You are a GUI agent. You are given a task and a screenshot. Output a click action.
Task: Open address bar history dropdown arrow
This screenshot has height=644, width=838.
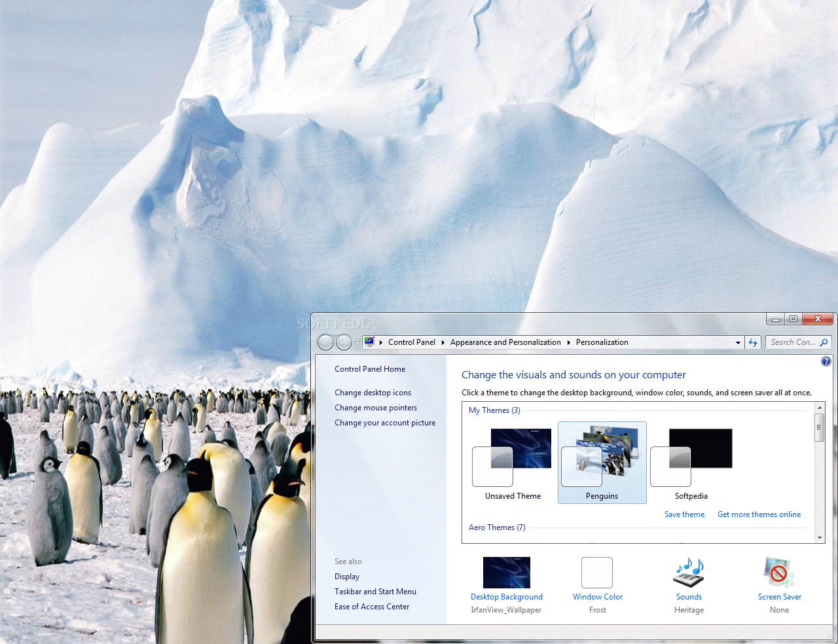click(x=738, y=342)
